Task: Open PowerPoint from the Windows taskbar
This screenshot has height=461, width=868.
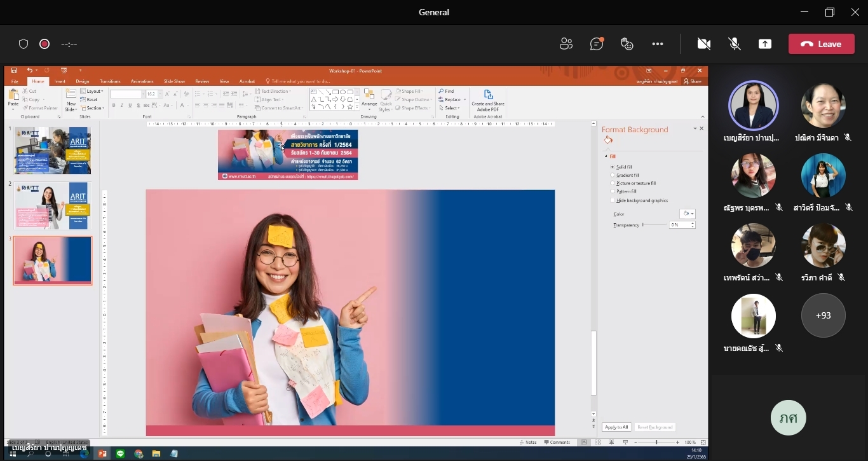Action: pyautogui.click(x=102, y=453)
